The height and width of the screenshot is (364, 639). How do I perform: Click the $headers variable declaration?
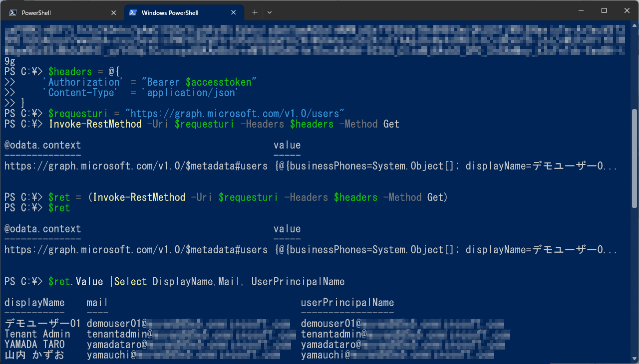click(70, 71)
